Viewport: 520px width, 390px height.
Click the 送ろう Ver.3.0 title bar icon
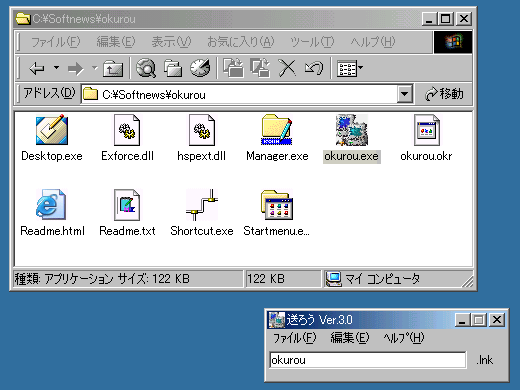(x=277, y=320)
